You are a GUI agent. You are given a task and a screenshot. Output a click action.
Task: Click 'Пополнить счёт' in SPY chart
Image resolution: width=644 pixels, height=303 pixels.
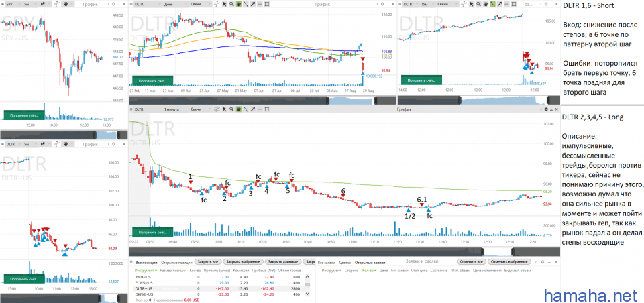point(23,115)
